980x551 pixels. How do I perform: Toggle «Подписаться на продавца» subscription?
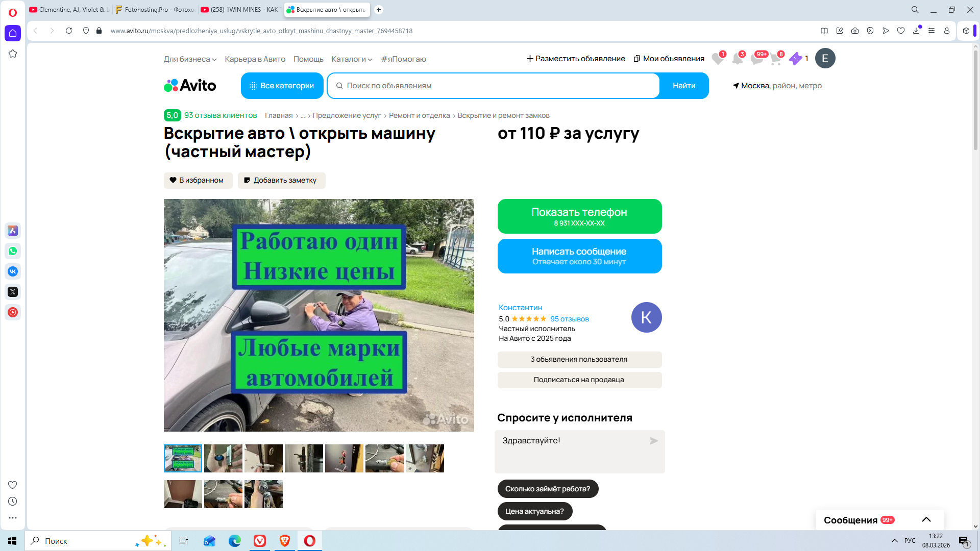coord(579,380)
